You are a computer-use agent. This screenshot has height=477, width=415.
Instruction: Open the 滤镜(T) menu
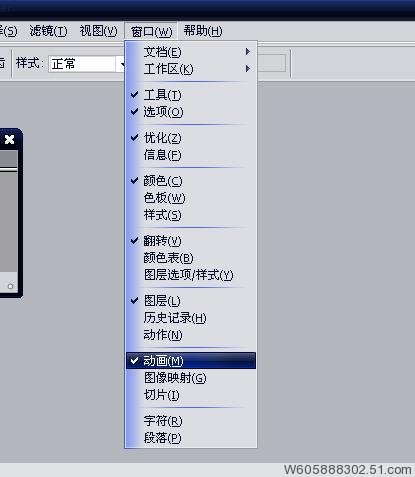(48, 31)
